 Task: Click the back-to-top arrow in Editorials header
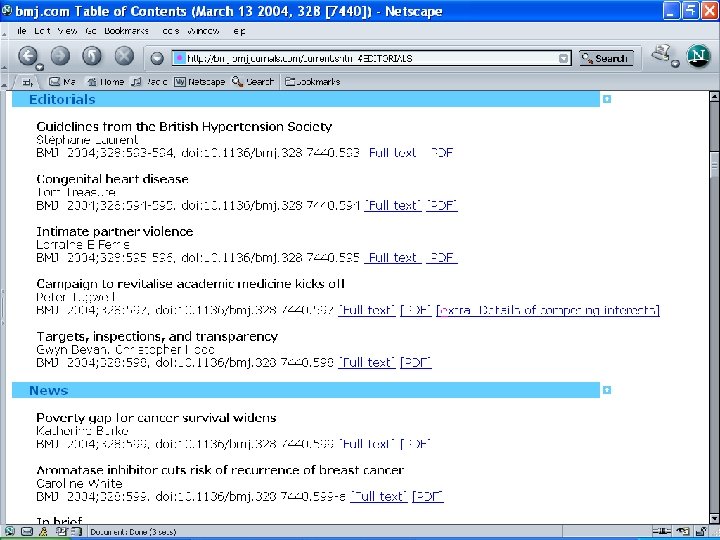coord(607,99)
